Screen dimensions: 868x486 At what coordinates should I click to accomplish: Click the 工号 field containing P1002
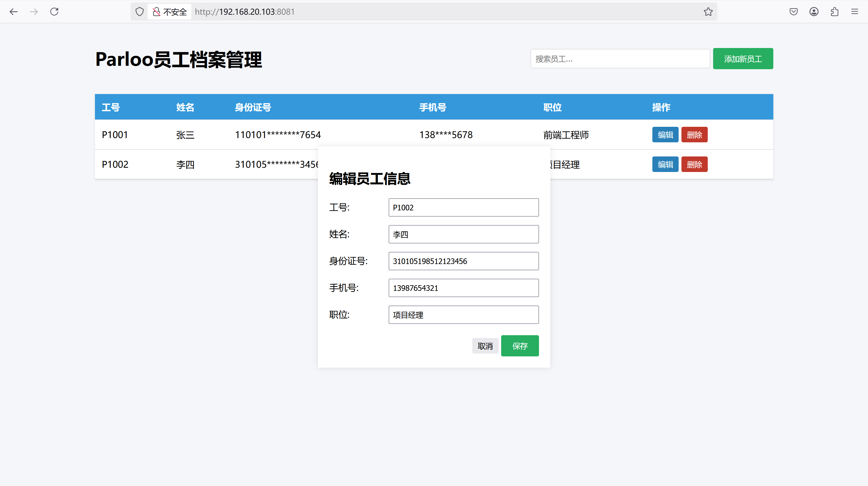464,207
